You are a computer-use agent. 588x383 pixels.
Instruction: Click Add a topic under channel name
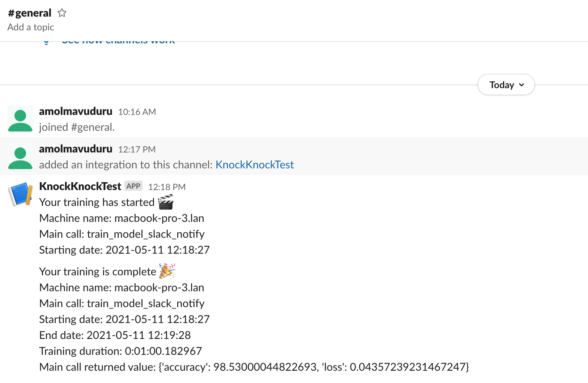[31, 27]
